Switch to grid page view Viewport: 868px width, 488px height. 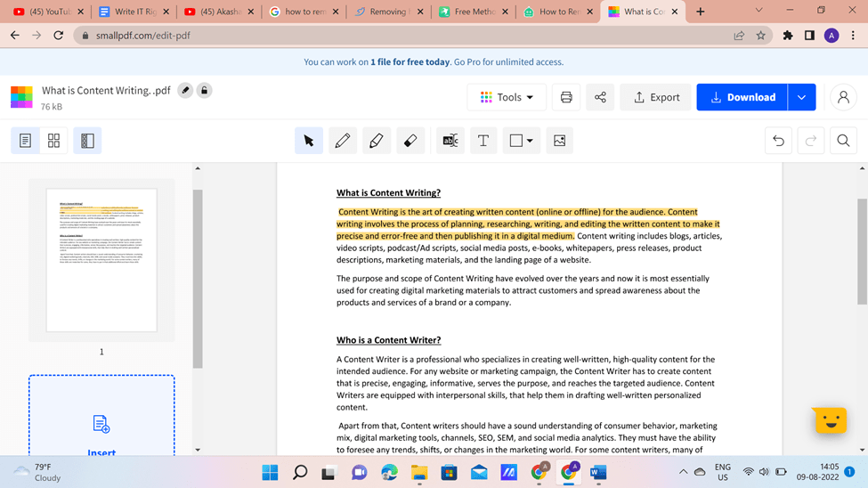coord(53,141)
